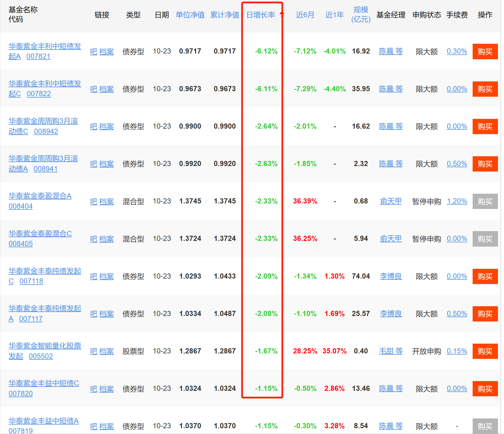This screenshot has height=434, width=504.
Task: Open 吧 forum link for fund 007821
Action: click(93, 52)
